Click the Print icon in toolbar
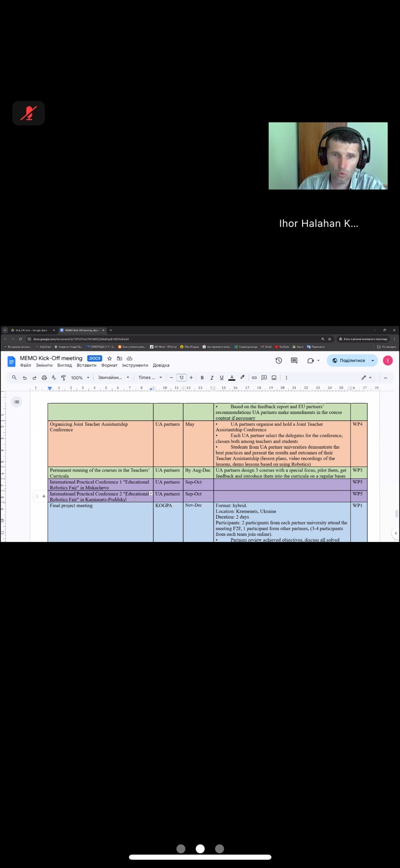This screenshot has width=400, height=868. [x=44, y=378]
